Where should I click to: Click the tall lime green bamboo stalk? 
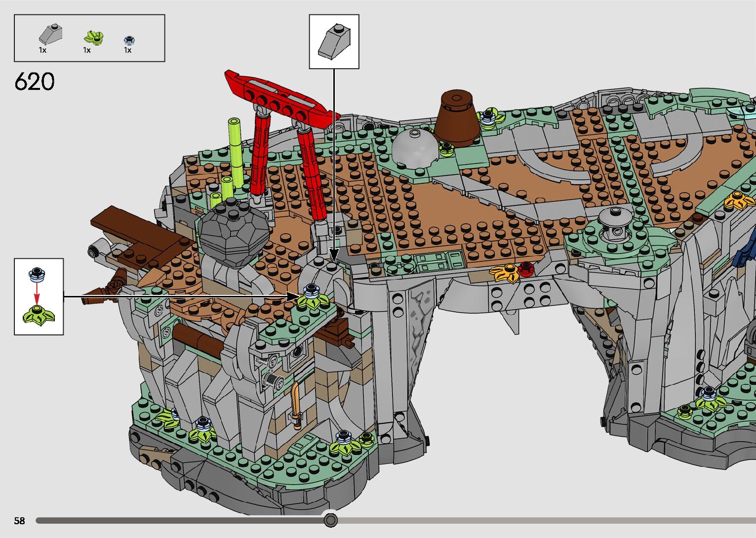pos(235,148)
